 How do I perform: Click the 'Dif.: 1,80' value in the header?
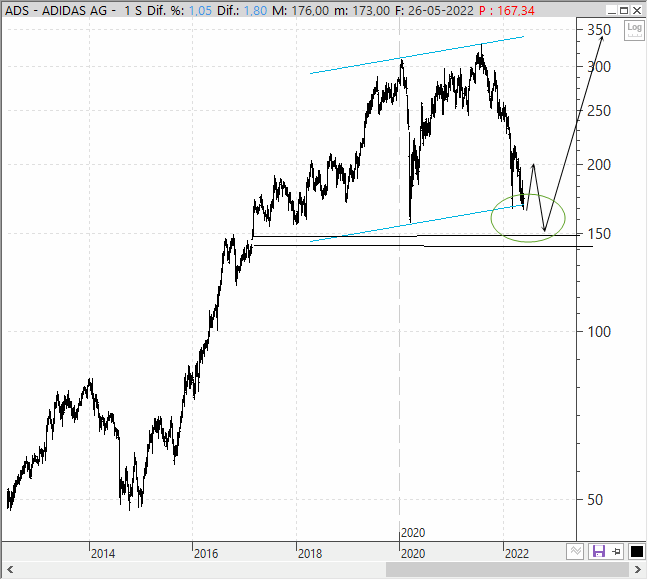[242, 10]
